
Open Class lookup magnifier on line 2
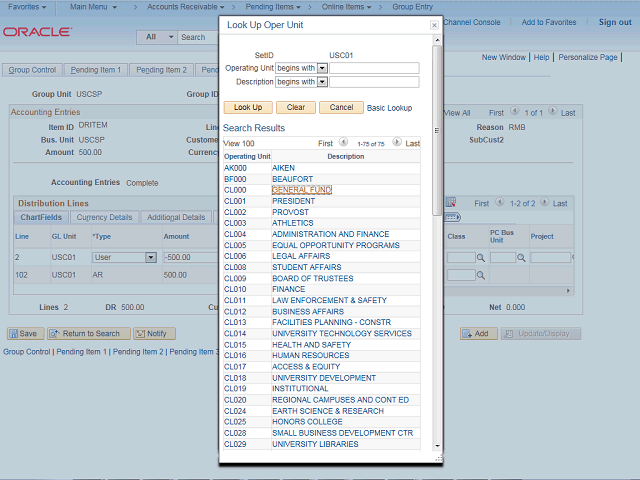pos(481,258)
